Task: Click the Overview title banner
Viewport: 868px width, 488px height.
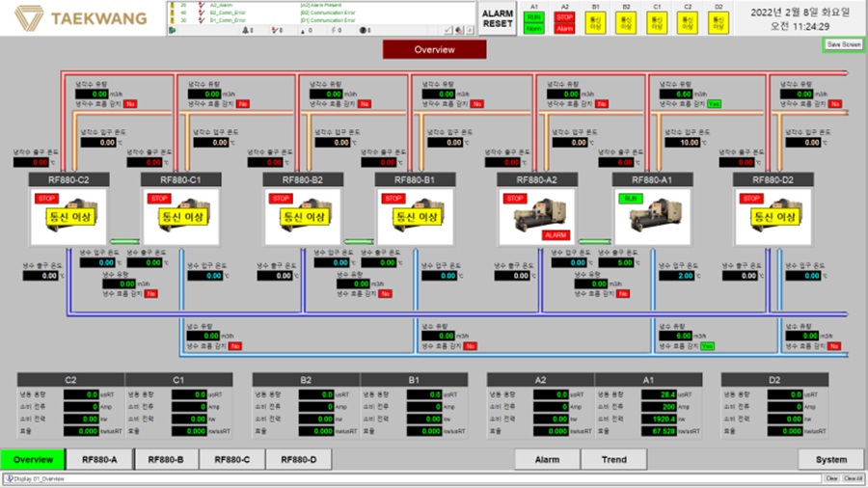Action: tap(435, 49)
